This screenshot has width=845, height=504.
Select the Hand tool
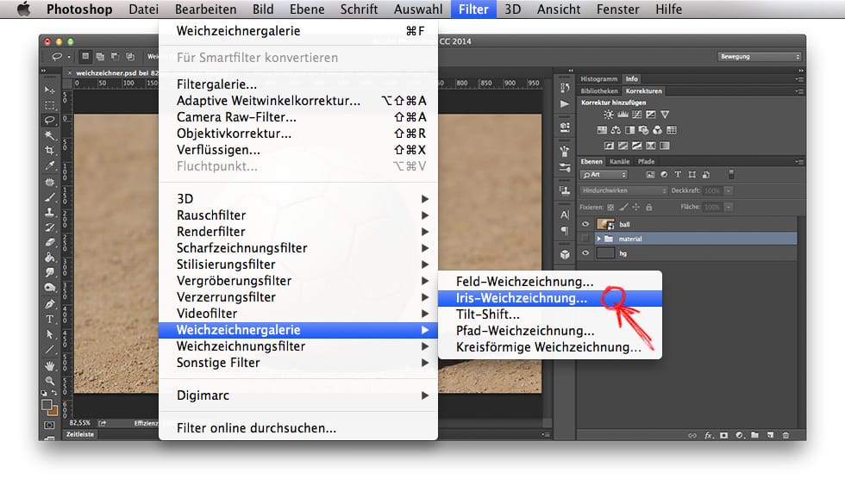(50, 366)
